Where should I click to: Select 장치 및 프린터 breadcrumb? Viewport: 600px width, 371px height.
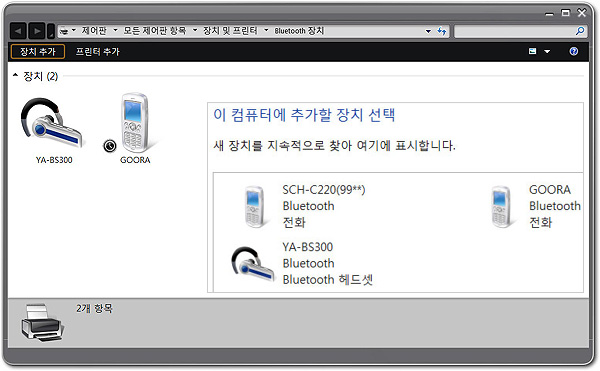pos(230,31)
